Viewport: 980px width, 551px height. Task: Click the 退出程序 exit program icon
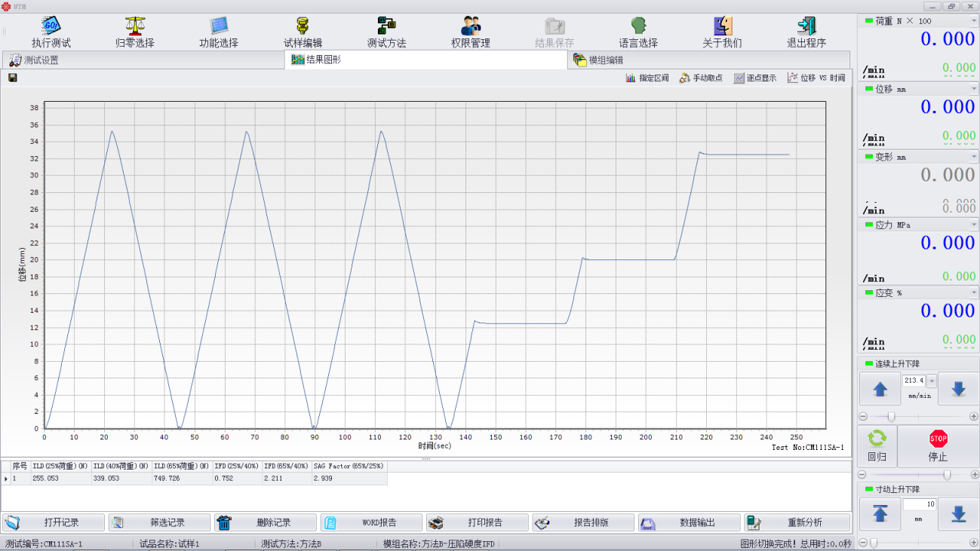coord(806,26)
